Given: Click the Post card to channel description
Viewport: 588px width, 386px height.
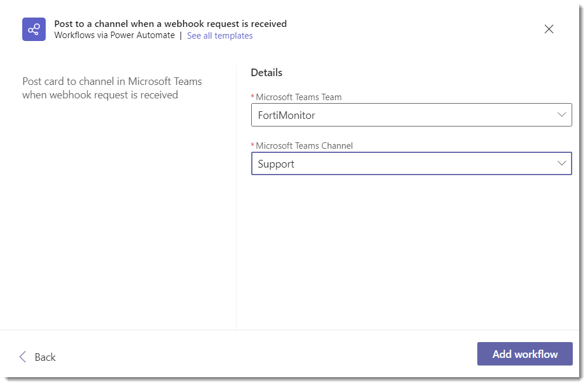Looking at the screenshot, I should 112,88.
